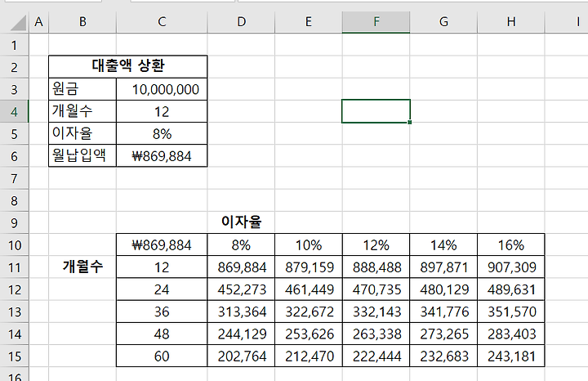
Task: Click the cell showing 243,181
Action: [511, 356]
